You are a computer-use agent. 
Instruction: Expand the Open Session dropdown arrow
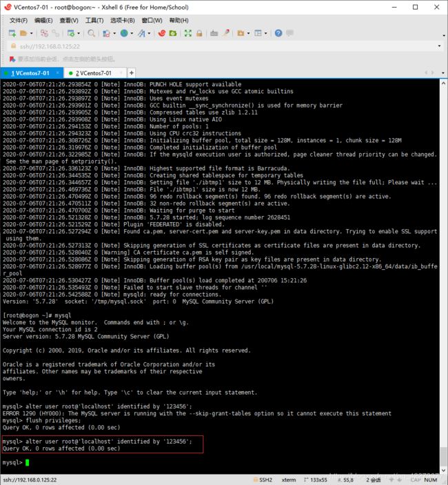(31, 33)
